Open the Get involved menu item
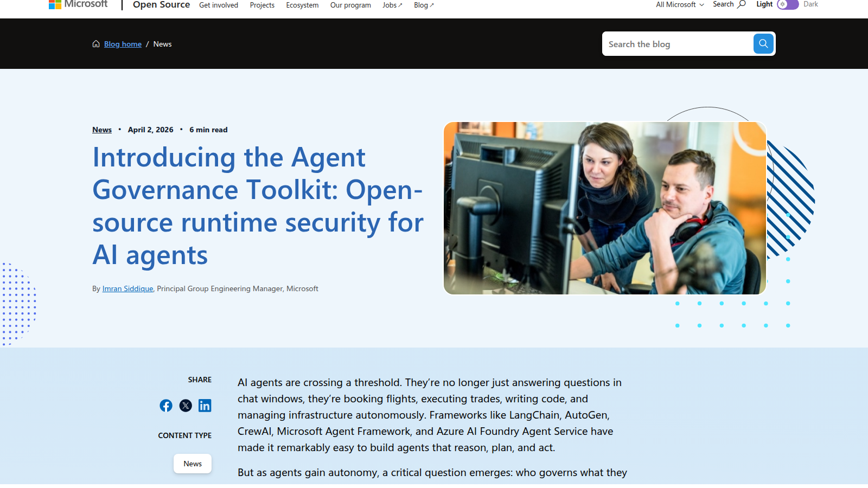This screenshot has width=868, height=488. [219, 5]
